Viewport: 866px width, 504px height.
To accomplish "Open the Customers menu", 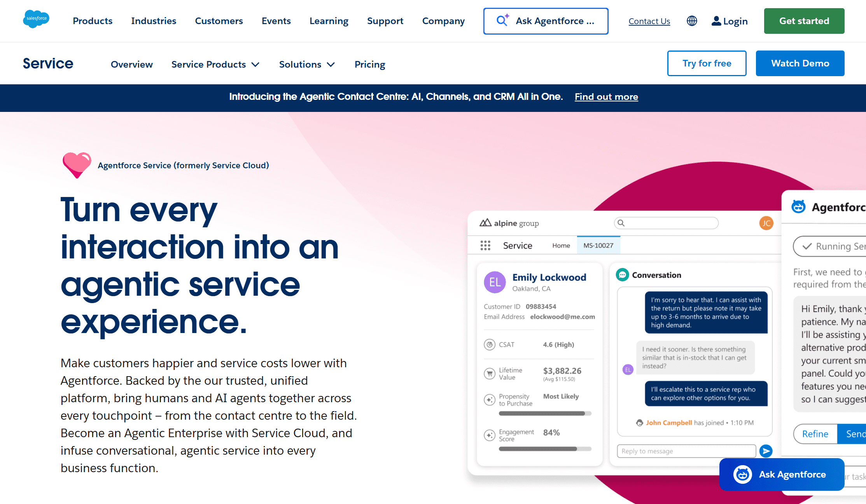I will 219,21.
